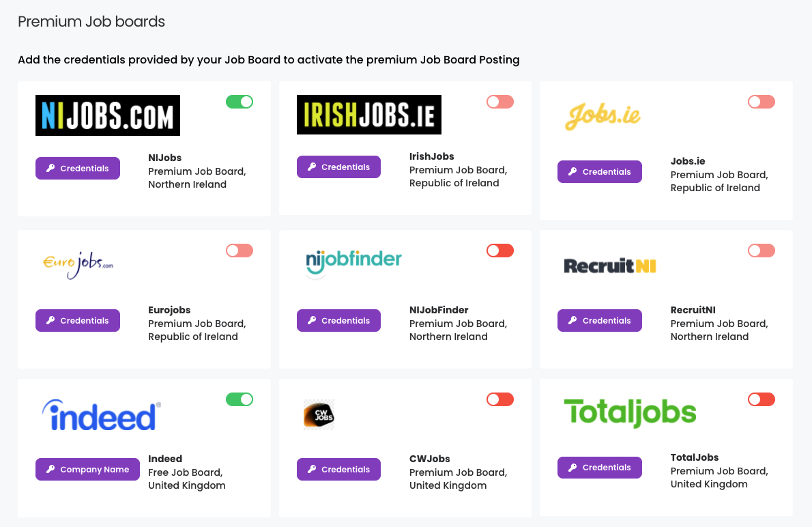Enable the Jobs.ie posting toggle
This screenshot has width=812, height=527.
coord(761,101)
